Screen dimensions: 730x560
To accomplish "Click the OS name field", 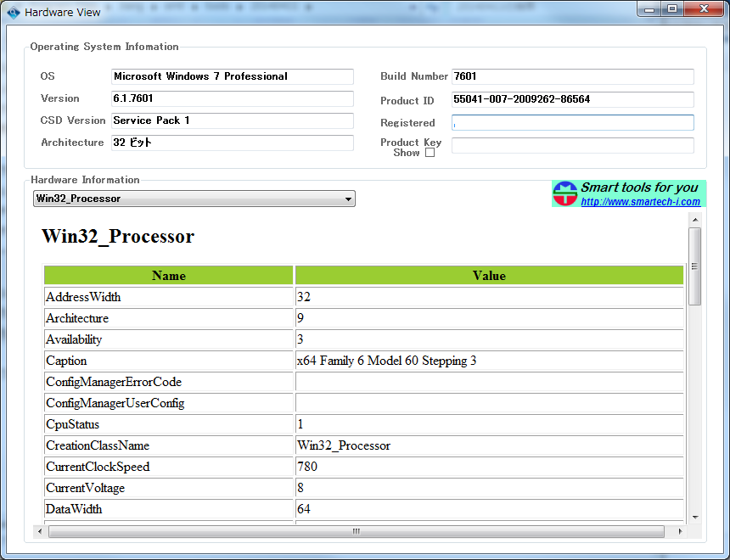I will [x=232, y=76].
